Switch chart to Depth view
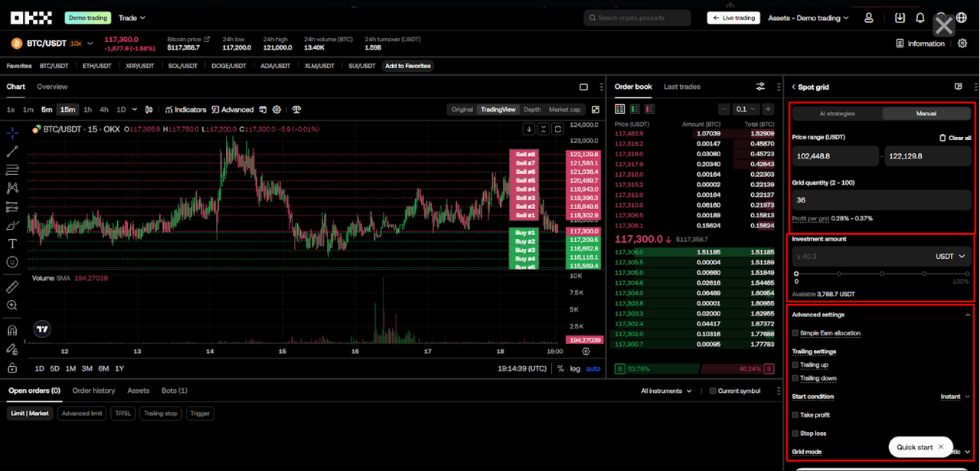980x471 pixels. tap(532, 110)
